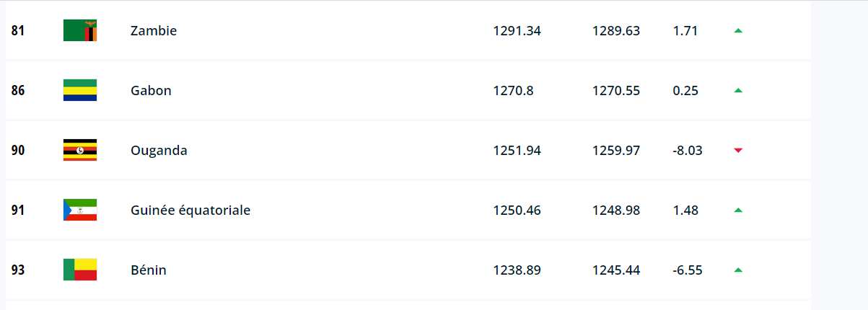Click the red down arrow in Ouganda row
This screenshot has width=868, height=310.
pos(738,151)
